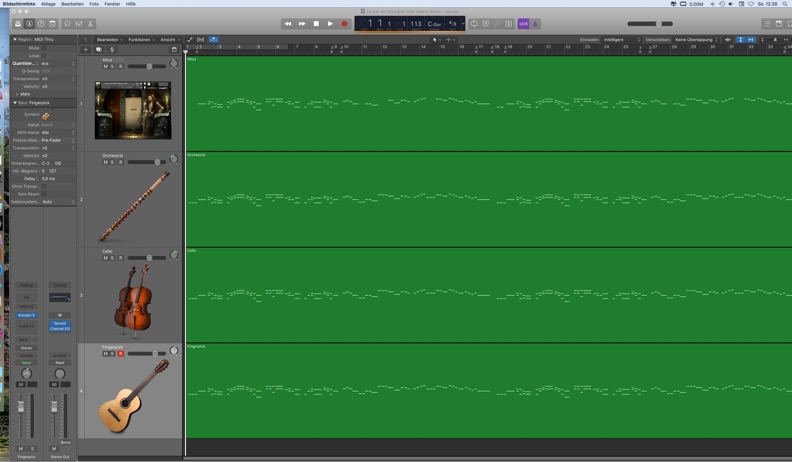Screen dimensions: 792x462
Task: Open Verschieben Keine Überlappung dropdown
Action: 696,39
